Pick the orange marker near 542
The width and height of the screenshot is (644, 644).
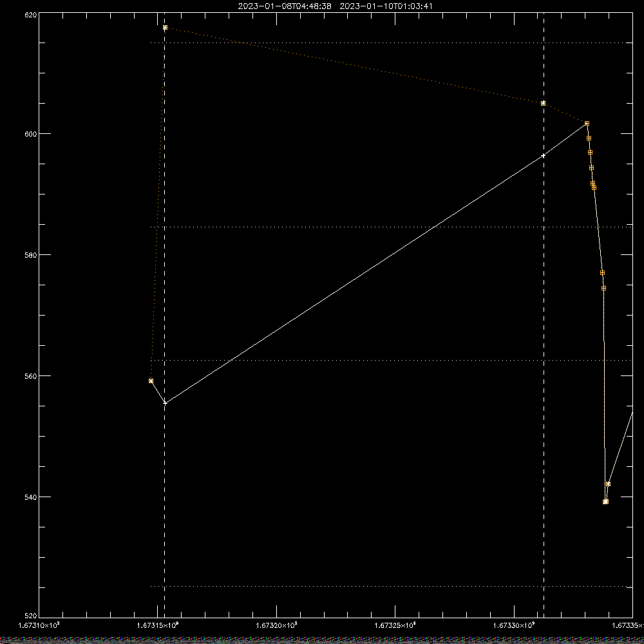point(609,484)
